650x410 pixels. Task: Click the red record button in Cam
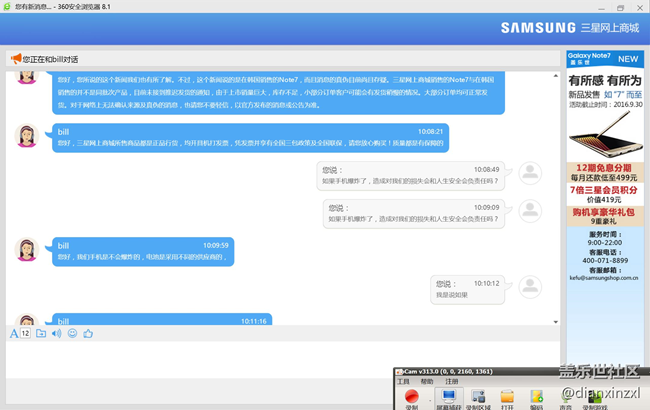click(x=412, y=397)
